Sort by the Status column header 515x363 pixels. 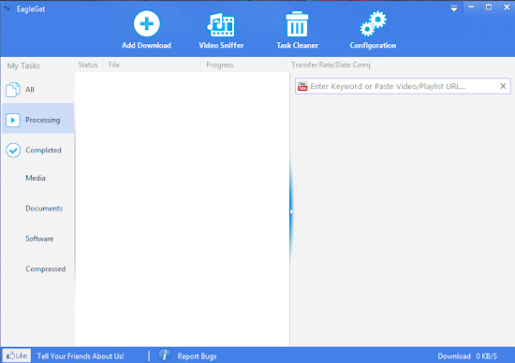[x=88, y=65]
